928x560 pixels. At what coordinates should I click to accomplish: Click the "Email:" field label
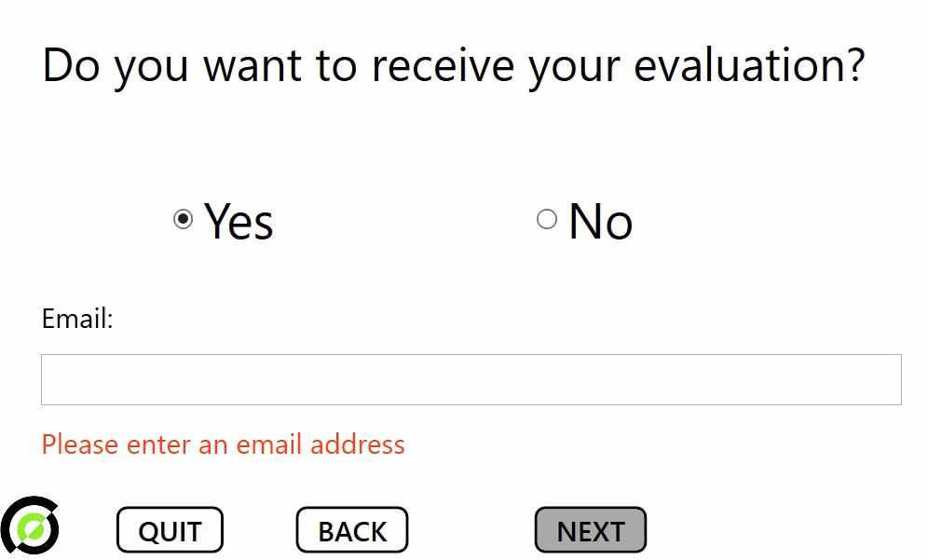[77, 319]
